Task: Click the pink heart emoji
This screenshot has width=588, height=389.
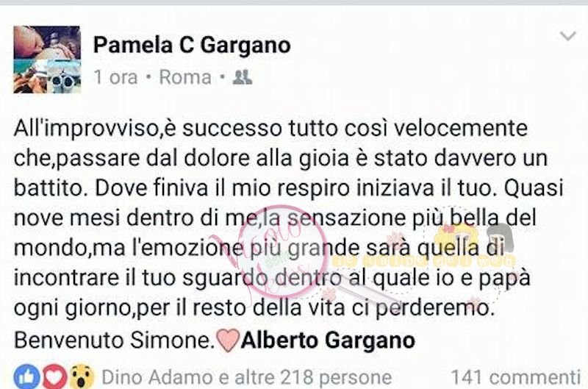Action: click(228, 340)
